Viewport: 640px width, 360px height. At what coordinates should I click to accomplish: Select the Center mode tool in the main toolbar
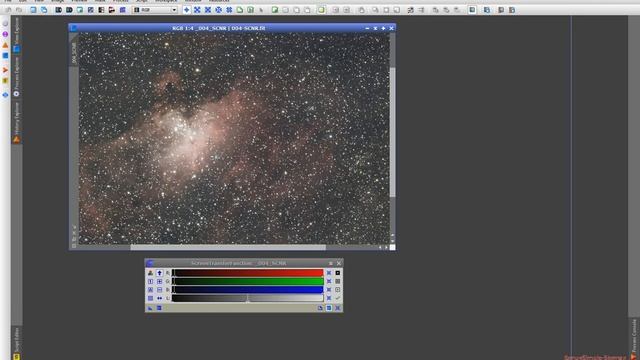coord(229,10)
